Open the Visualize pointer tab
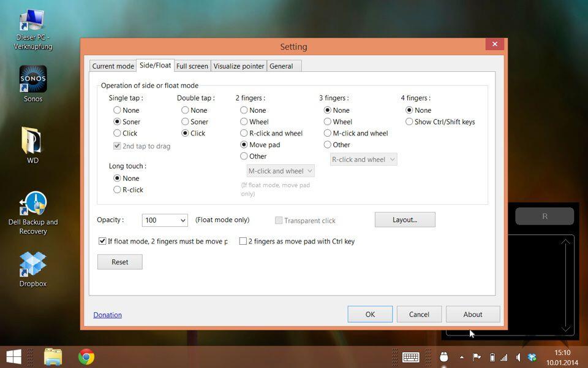Image resolution: width=588 pixels, height=368 pixels. pyautogui.click(x=239, y=66)
